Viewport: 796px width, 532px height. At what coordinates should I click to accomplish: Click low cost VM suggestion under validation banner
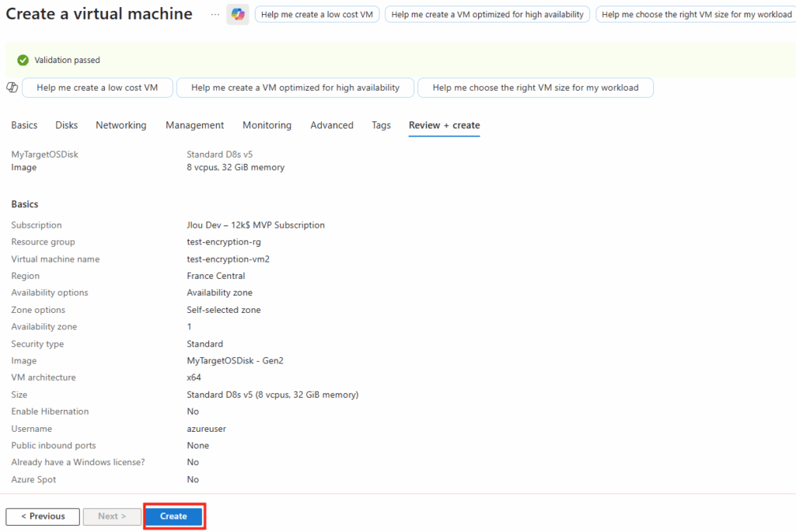[97, 88]
